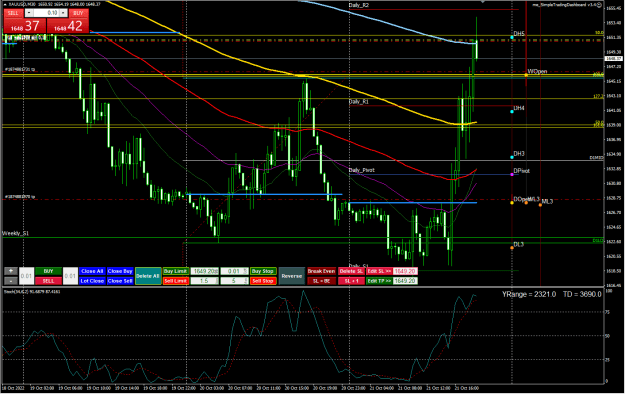Click the minus button in dashboard

coord(11,281)
